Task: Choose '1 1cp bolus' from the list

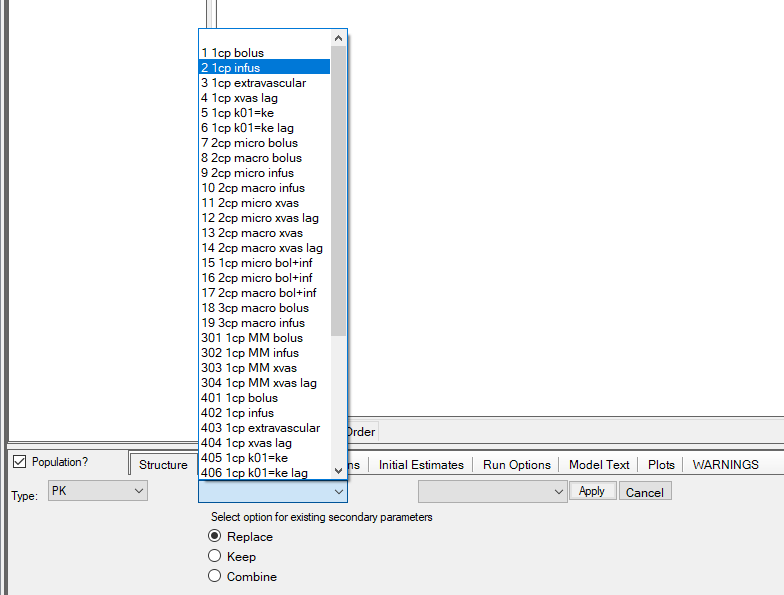Action: pyautogui.click(x=264, y=52)
